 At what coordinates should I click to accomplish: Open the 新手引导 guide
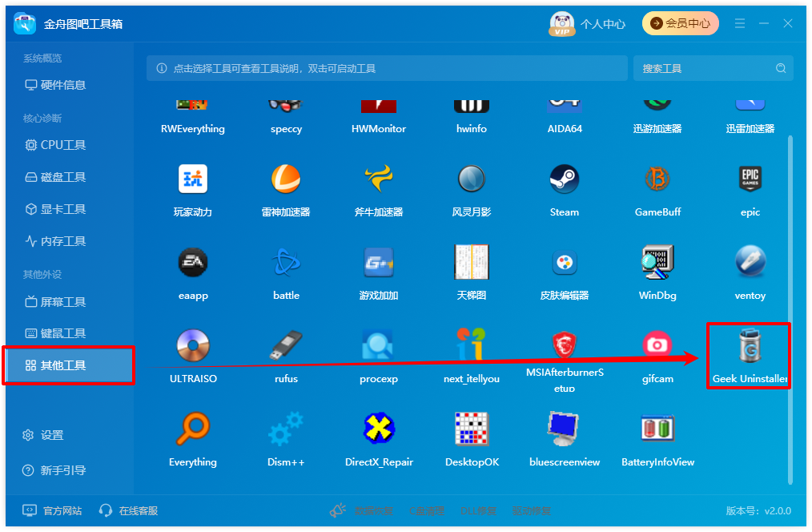[x=54, y=470]
